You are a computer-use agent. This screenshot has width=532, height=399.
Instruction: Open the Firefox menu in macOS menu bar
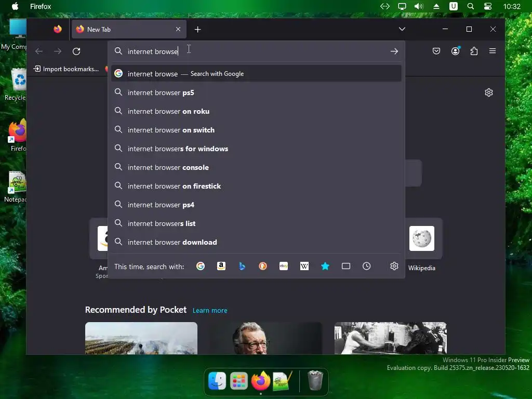(41, 6)
